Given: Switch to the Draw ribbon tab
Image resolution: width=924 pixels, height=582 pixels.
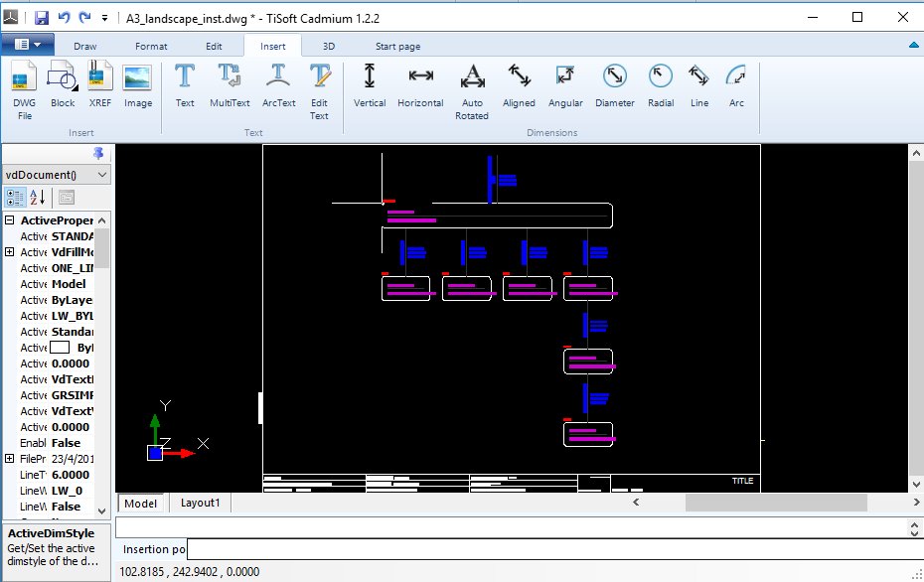Looking at the screenshot, I should pos(84,45).
